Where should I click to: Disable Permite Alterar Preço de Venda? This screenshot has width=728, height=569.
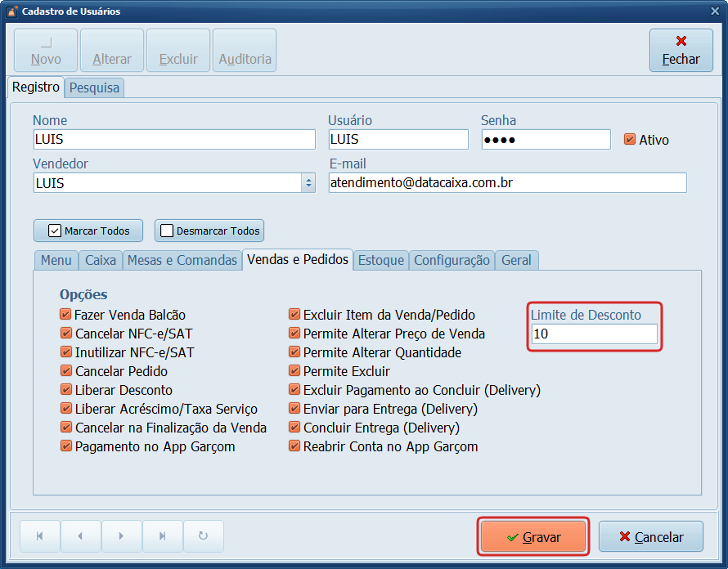(x=294, y=334)
